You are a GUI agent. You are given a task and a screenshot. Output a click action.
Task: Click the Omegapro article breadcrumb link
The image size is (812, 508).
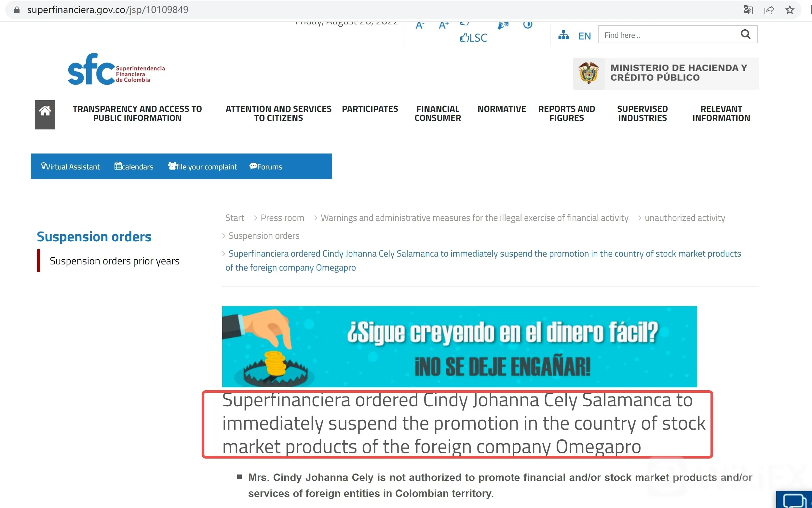483,261
